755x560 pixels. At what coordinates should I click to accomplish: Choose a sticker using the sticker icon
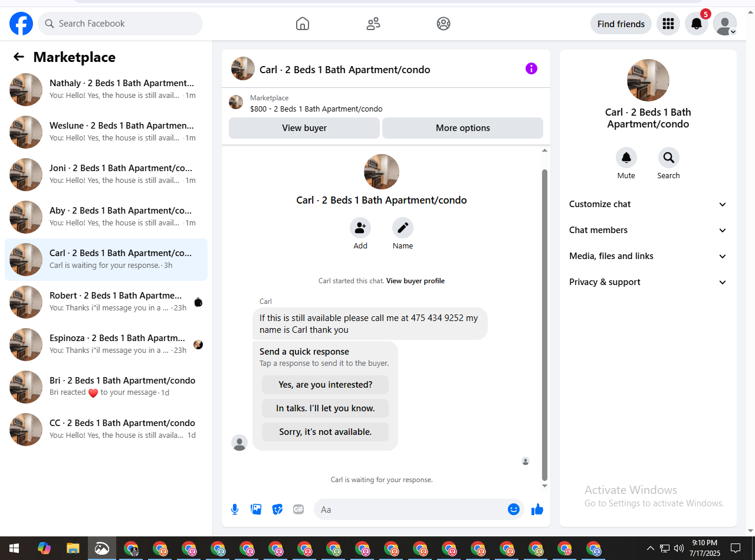click(277, 509)
